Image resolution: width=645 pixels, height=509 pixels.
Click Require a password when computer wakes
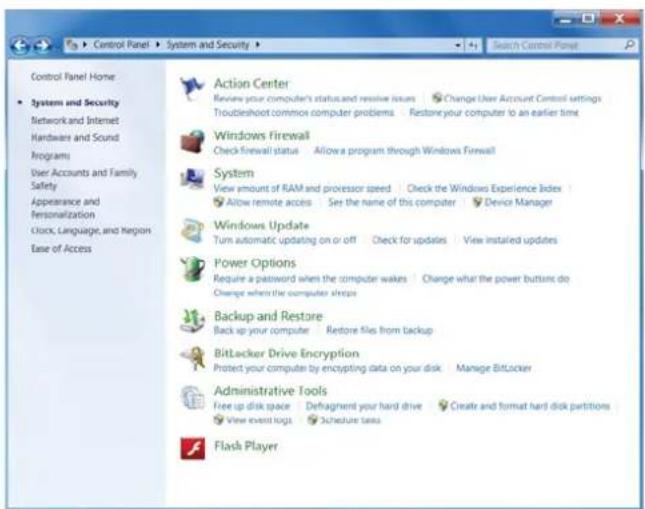tap(310, 279)
